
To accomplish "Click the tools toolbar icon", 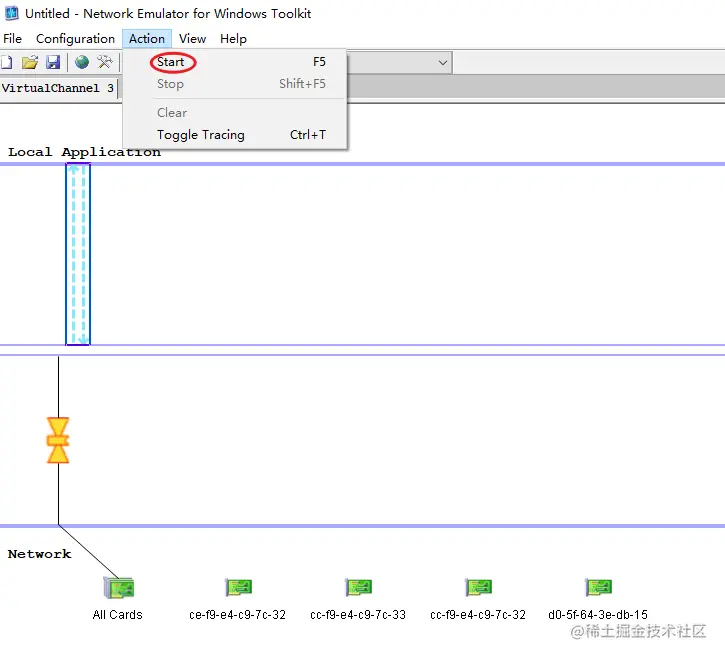I will 104,62.
